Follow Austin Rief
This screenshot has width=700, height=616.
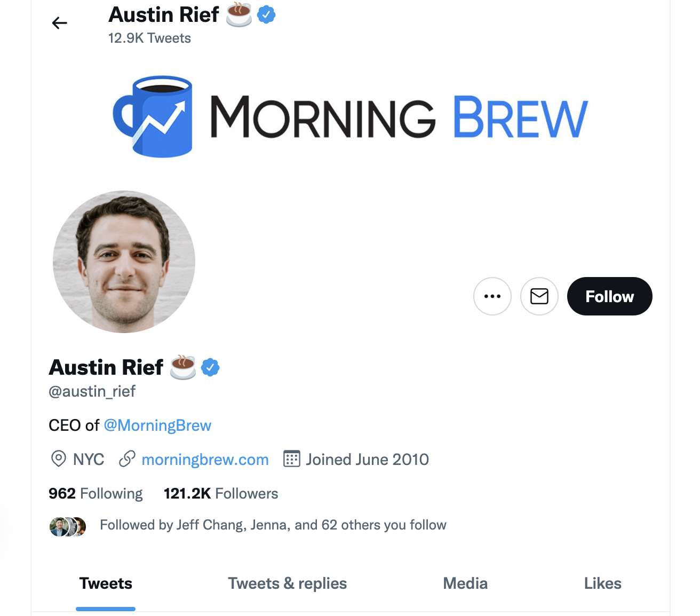(609, 296)
